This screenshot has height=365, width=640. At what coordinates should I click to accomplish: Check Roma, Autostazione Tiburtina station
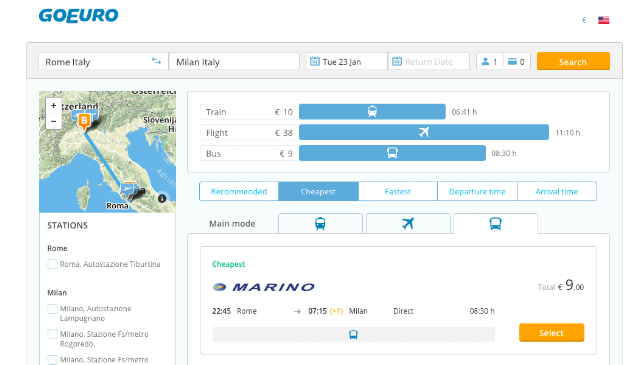[52, 264]
